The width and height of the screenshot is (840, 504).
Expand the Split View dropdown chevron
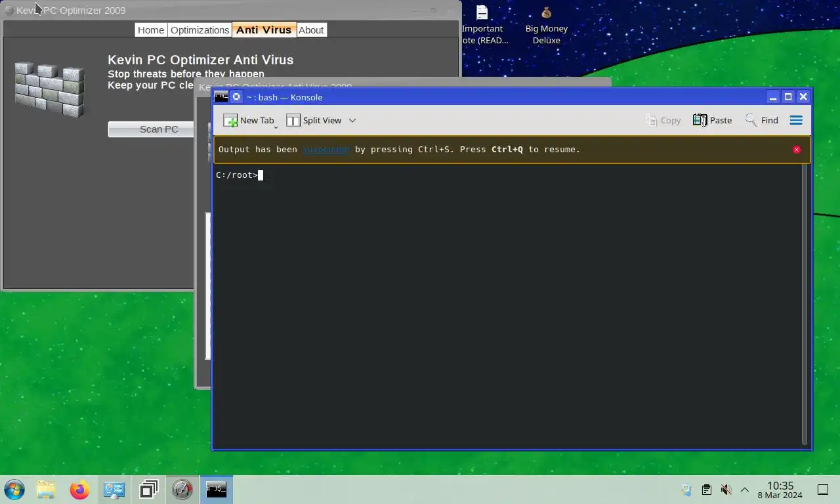tap(352, 120)
